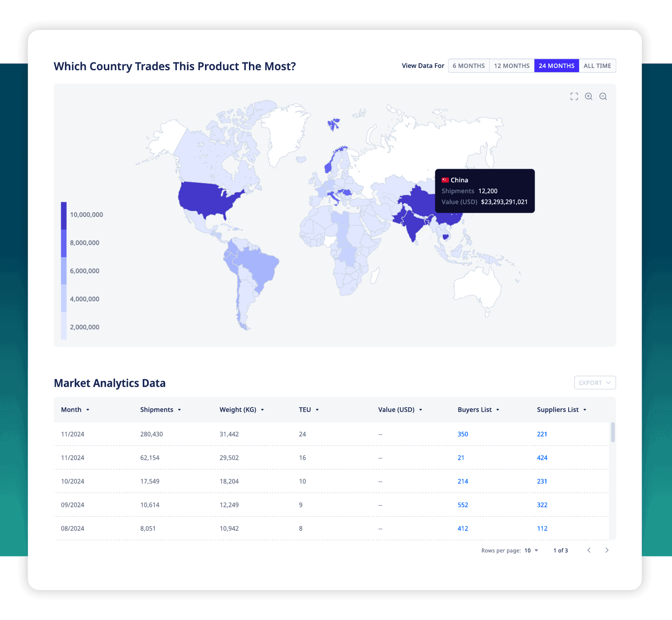This screenshot has width=672, height=620.
Task: Click weight value 18,204
Action: point(229,481)
